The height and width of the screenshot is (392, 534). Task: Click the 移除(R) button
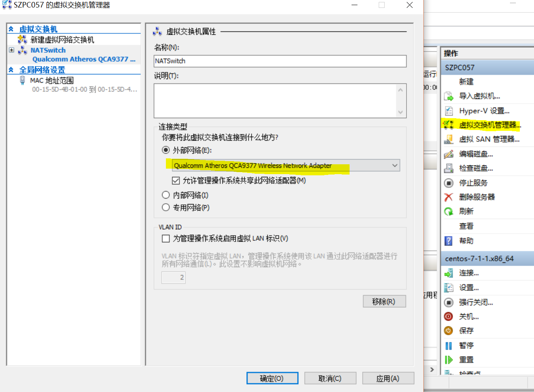click(384, 301)
